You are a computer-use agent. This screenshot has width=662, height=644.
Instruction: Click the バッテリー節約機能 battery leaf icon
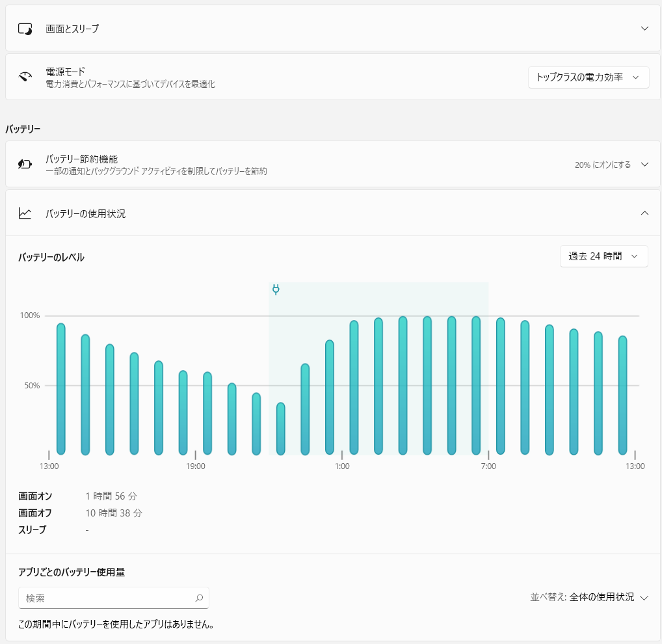pyautogui.click(x=25, y=165)
